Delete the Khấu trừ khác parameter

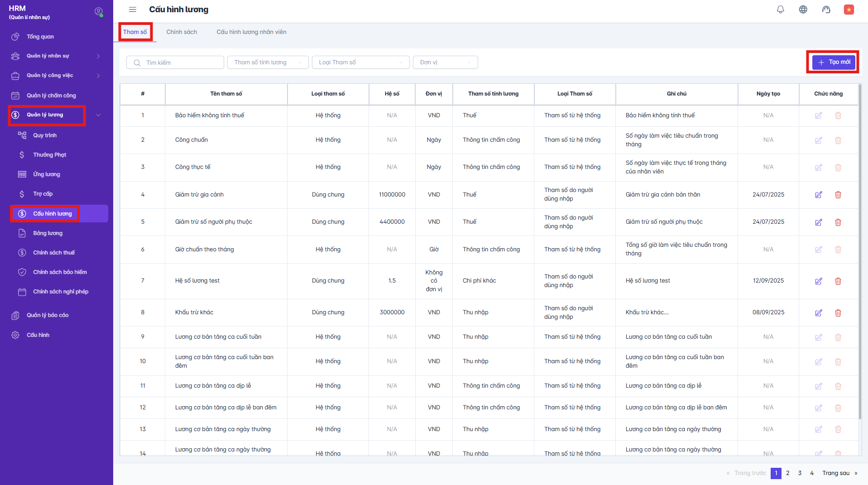pyautogui.click(x=838, y=313)
